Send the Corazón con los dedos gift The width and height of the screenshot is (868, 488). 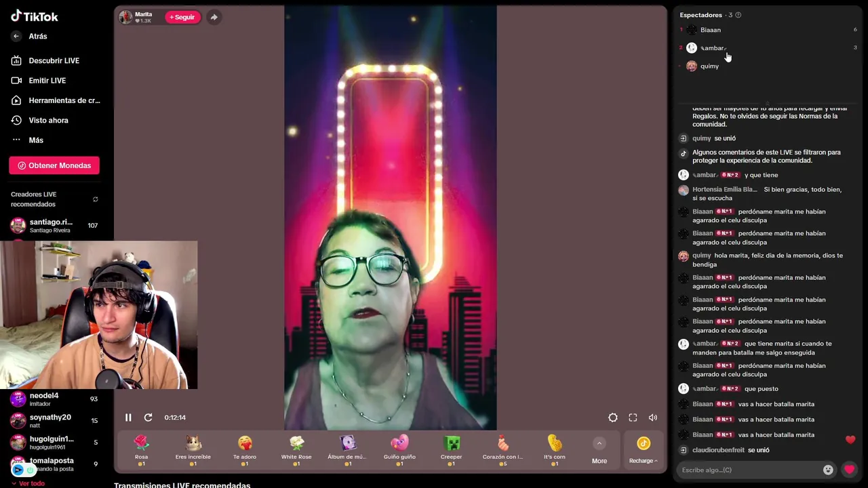tap(502, 451)
